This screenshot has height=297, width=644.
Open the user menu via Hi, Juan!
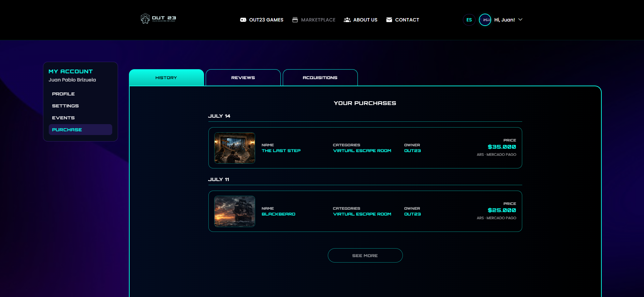tap(504, 20)
